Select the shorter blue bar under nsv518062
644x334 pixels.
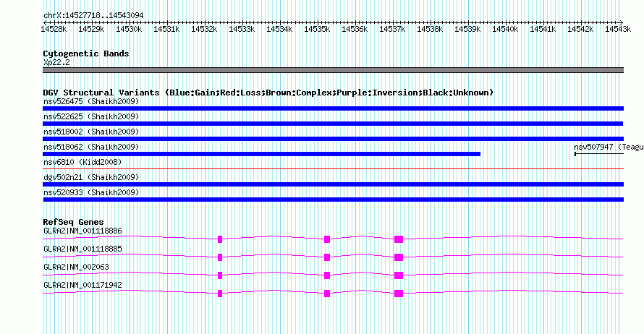(262, 154)
